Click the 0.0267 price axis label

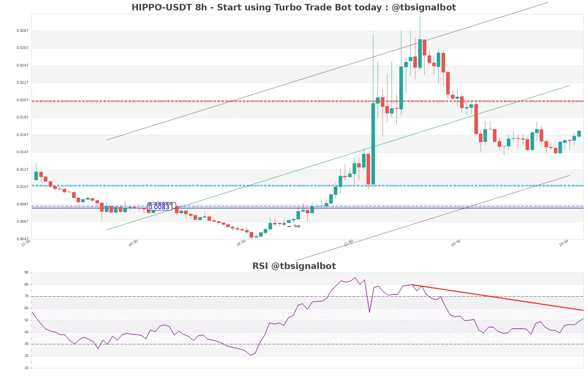(22, 48)
